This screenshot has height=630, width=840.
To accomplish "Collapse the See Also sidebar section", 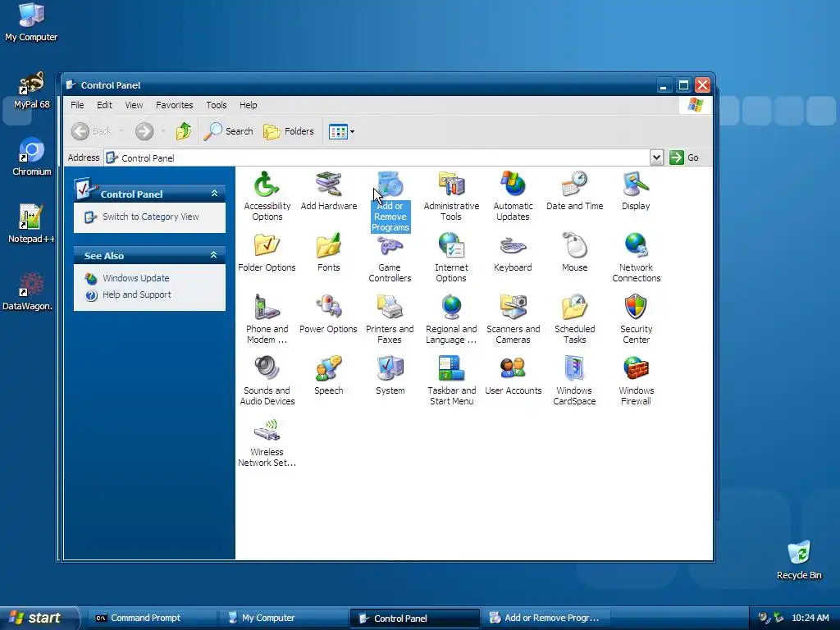I will click(214, 255).
